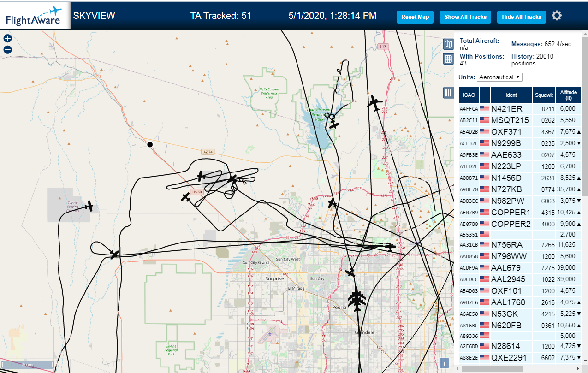Toggle the map grid icon
The width and height of the screenshot is (588, 373).
click(x=448, y=59)
